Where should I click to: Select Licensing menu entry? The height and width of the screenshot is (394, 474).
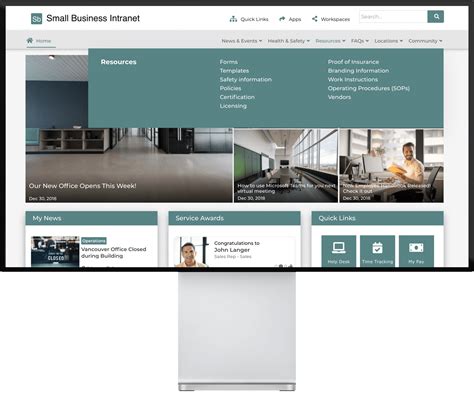[x=233, y=106]
